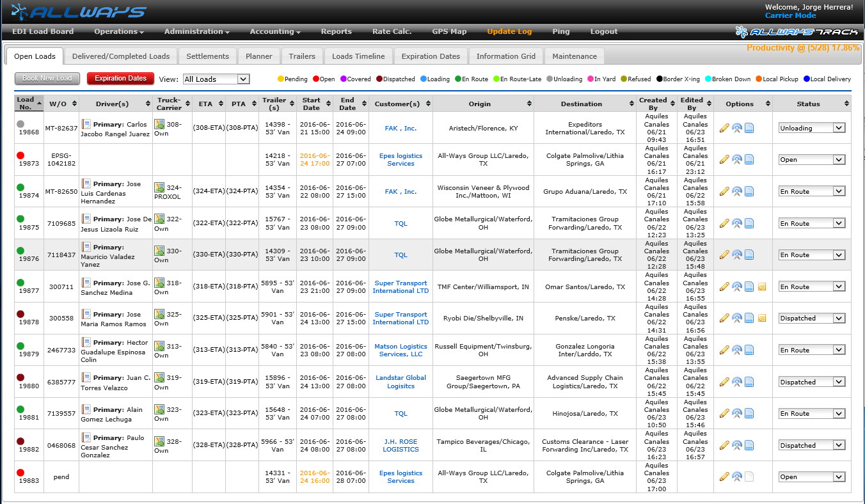The height and width of the screenshot is (504, 865).
Task: Click the map icon beside truck 308-Own
Action: click(159, 124)
